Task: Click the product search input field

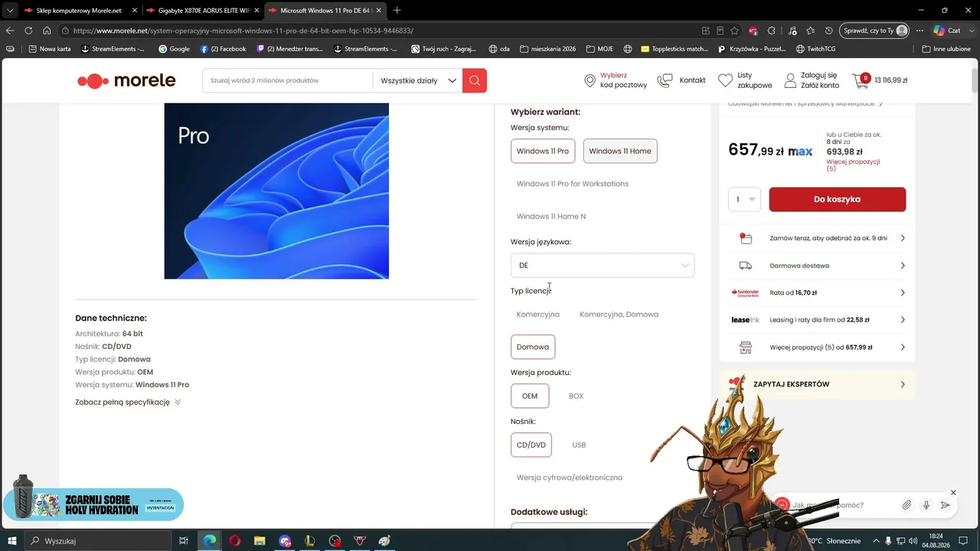Action: (x=288, y=80)
